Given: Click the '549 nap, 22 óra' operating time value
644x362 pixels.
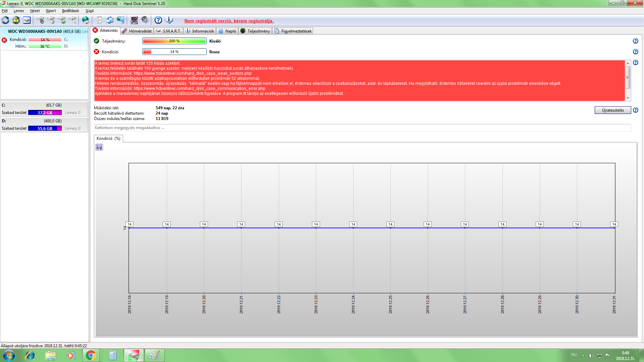Looking at the screenshot, I should point(170,108).
